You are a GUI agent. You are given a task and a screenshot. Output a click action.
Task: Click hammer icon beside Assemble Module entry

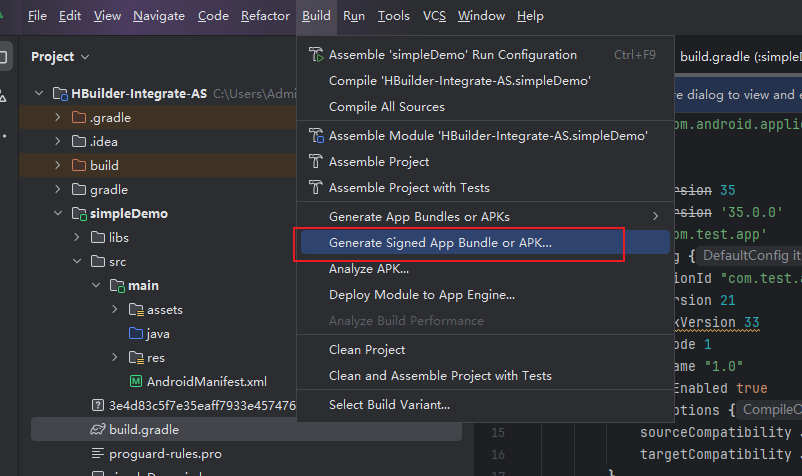pos(316,135)
